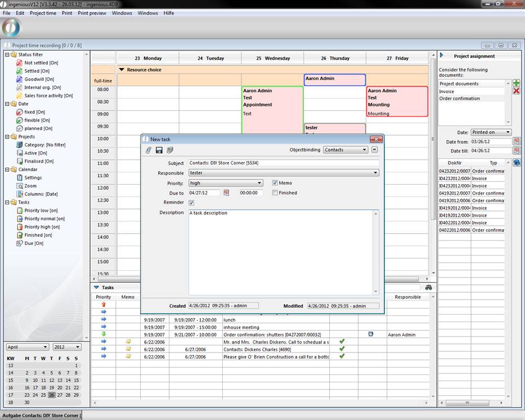Open the Print preview menu
Viewport: 525px width, 420px height.
click(x=92, y=13)
